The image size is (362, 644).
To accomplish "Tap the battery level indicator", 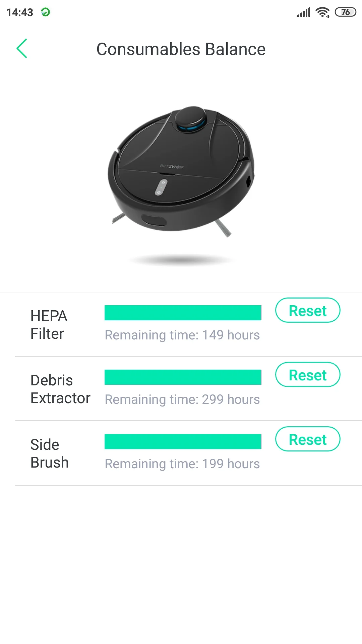I will tap(345, 12).
